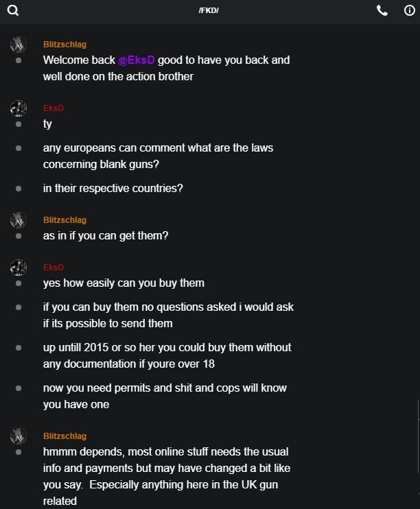This screenshot has height=509, width=420.
Task: Click EksD's avatar next to the "ty" message
Action: coord(18,108)
